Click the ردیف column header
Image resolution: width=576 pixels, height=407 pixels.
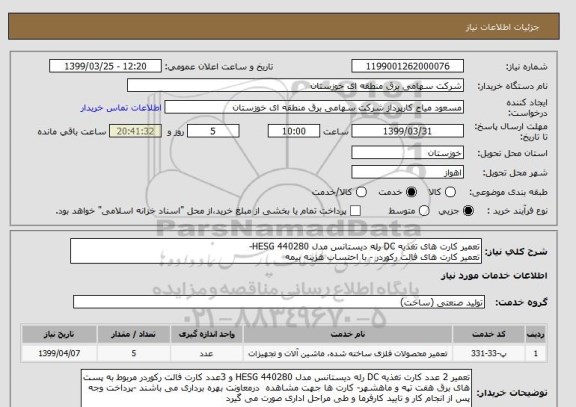click(x=536, y=334)
